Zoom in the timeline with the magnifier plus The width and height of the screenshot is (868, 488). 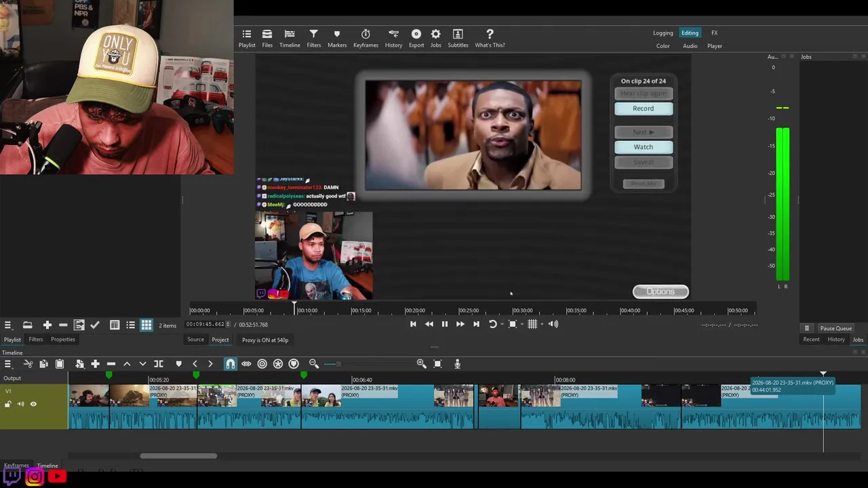(x=421, y=364)
